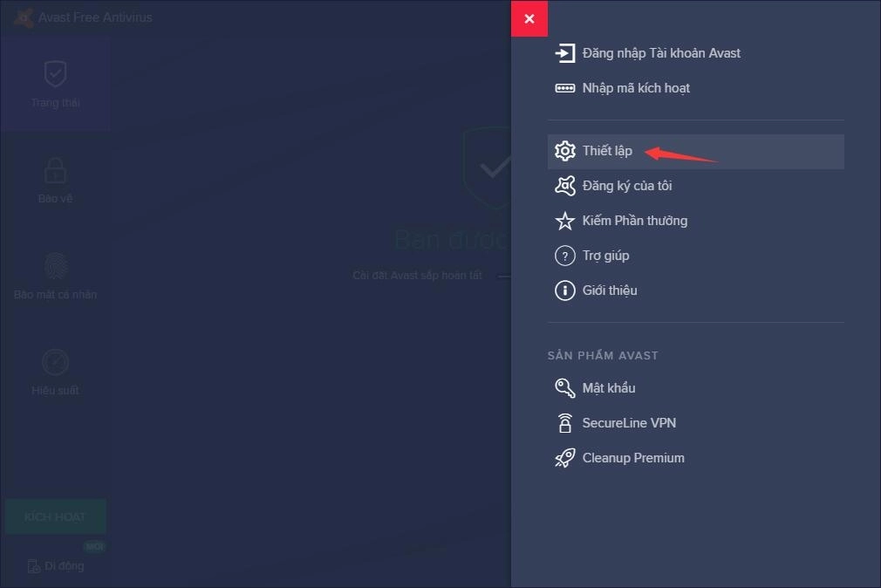Viewport: 881px width, 588px height.
Task: Click the Cleanup Premium rocket icon
Action: pyautogui.click(x=565, y=457)
